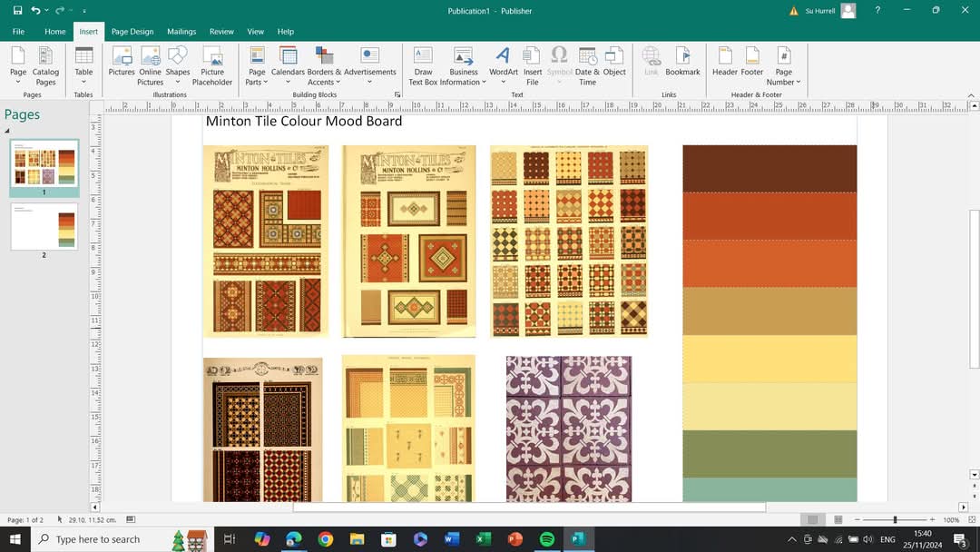Select the orange stripe in the palette
This screenshot has height=552, width=980.
[769, 263]
